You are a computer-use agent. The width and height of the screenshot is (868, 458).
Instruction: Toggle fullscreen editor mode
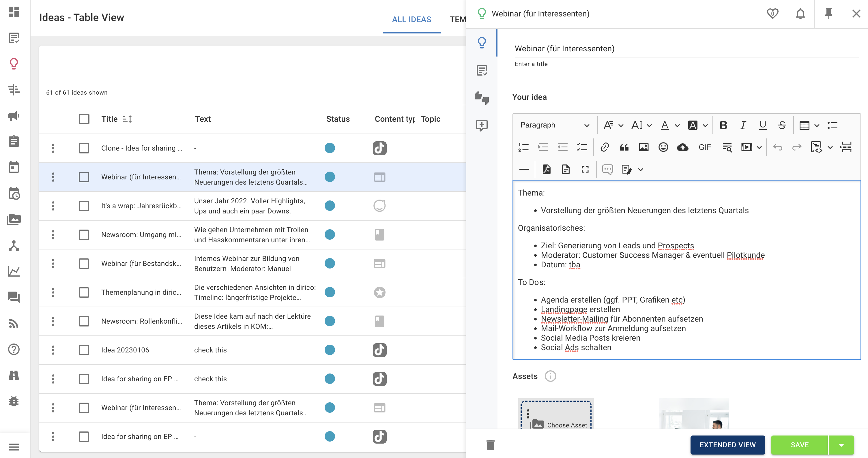pos(585,169)
